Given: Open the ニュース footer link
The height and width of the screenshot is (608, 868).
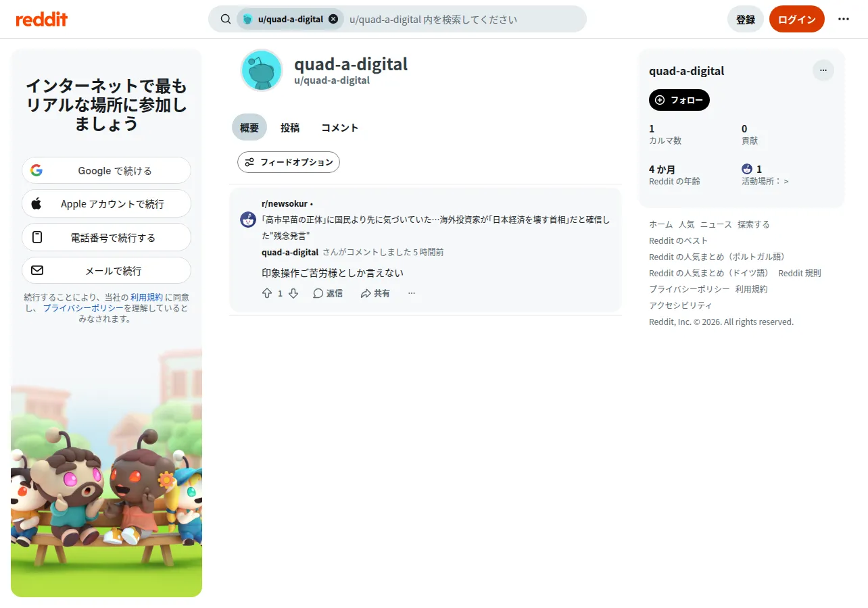Looking at the screenshot, I should pyautogui.click(x=716, y=224).
